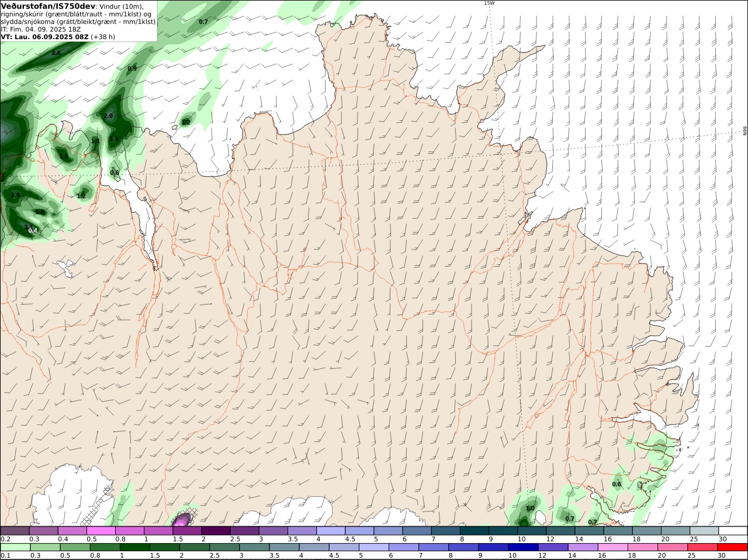Click the '(+38 h)' forecast offset text
This screenshot has width=748, height=560.
tap(103, 37)
